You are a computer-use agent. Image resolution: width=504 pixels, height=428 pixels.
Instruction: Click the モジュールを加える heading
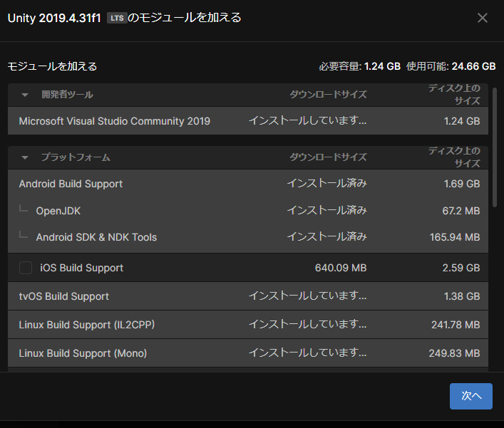pos(52,66)
